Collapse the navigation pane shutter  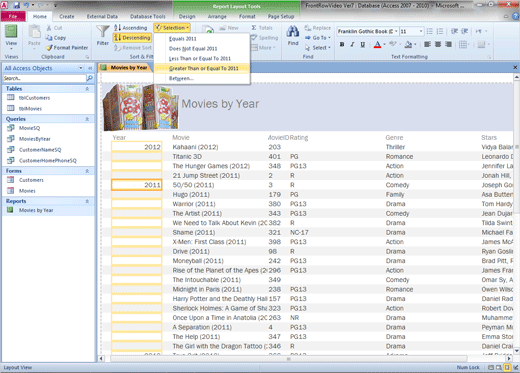(90, 68)
